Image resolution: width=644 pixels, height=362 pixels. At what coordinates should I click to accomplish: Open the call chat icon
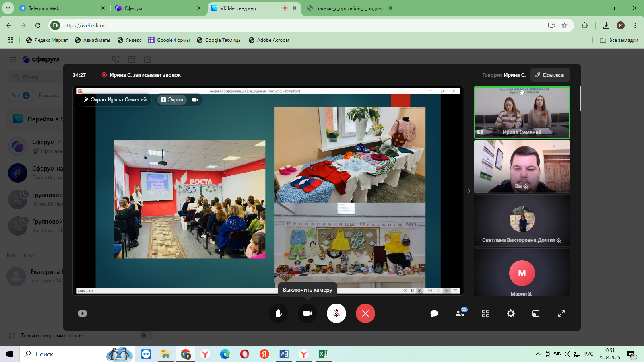click(x=434, y=313)
